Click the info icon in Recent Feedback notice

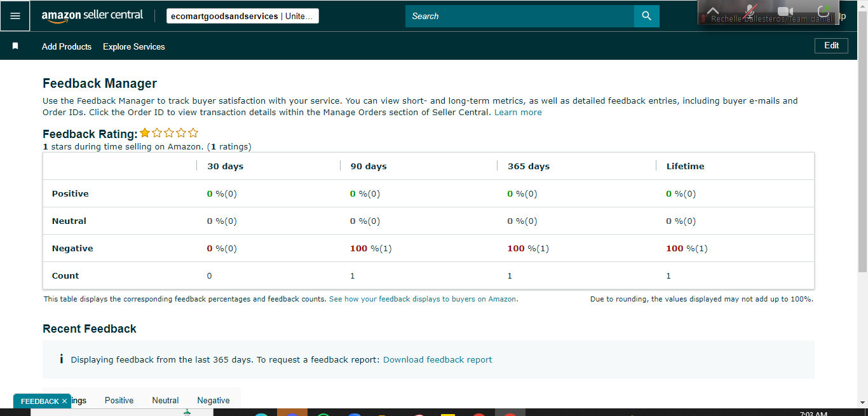point(62,359)
